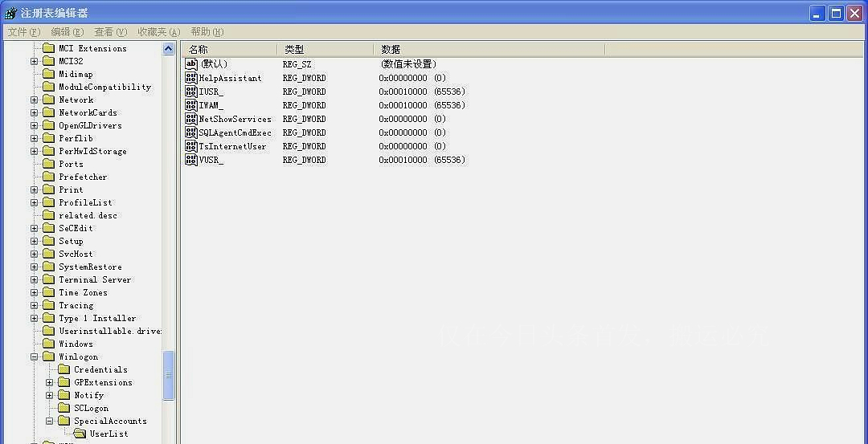Click the SystemRestore folder icon
Image resolution: width=868 pixels, height=444 pixels.
[x=49, y=267]
